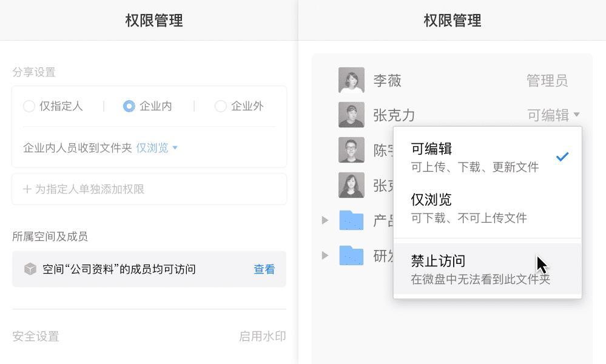606x364 pixels.
Task: Click the 查看 link for space members
Action: [x=264, y=269]
